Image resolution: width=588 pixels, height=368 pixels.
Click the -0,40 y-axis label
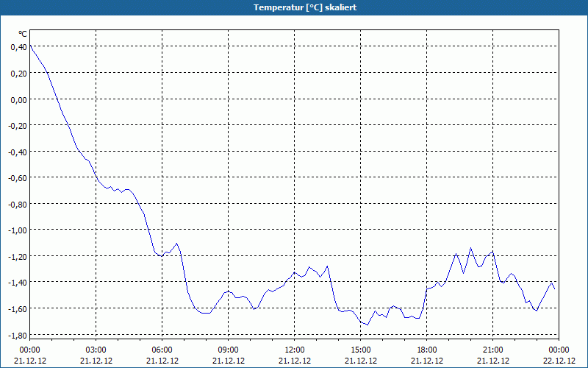(18, 152)
